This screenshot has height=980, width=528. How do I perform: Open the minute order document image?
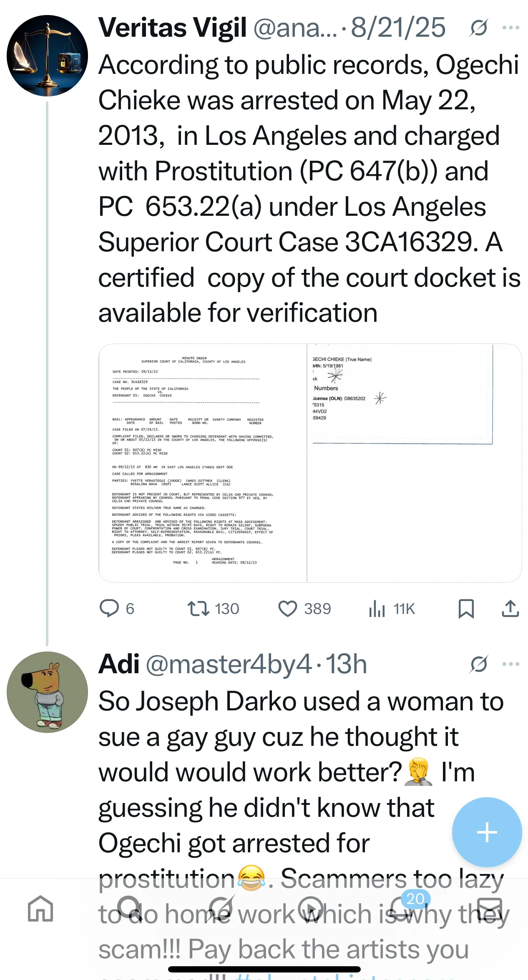[x=203, y=462]
